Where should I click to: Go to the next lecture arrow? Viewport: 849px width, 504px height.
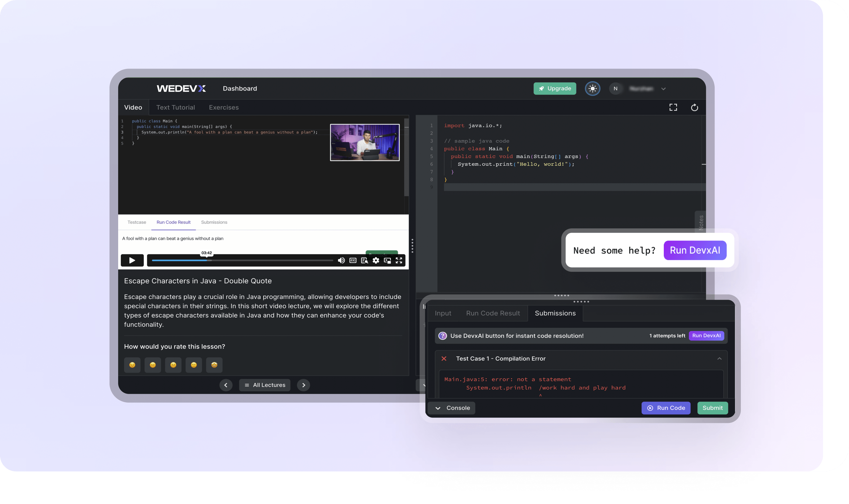(303, 385)
